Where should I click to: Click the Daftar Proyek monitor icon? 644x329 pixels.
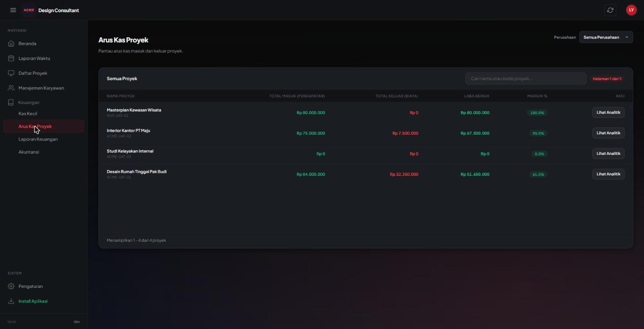tap(11, 73)
